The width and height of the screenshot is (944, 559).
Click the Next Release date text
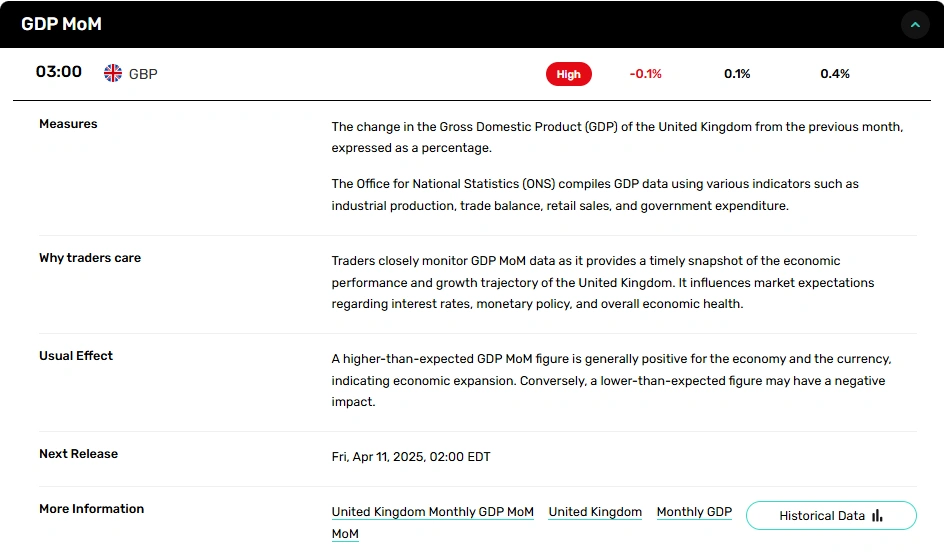click(411, 457)
